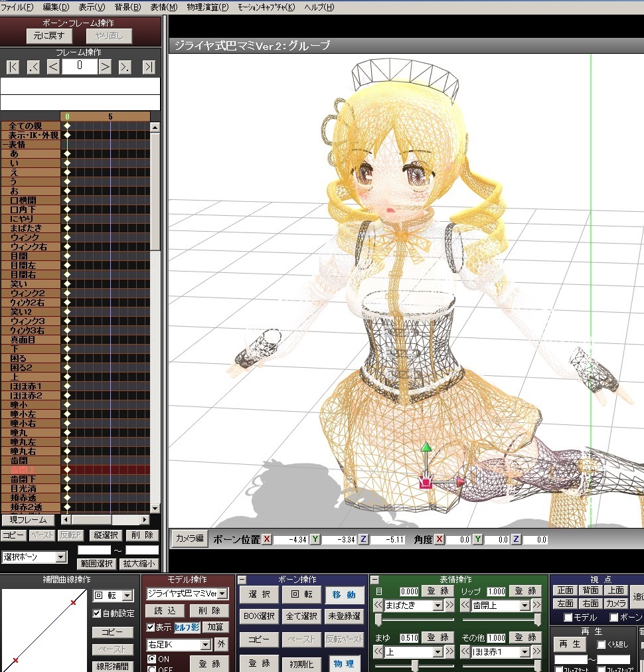Open the 物理演算(P) menu
This screenshot has height=672, width=644.
(208, 7)
